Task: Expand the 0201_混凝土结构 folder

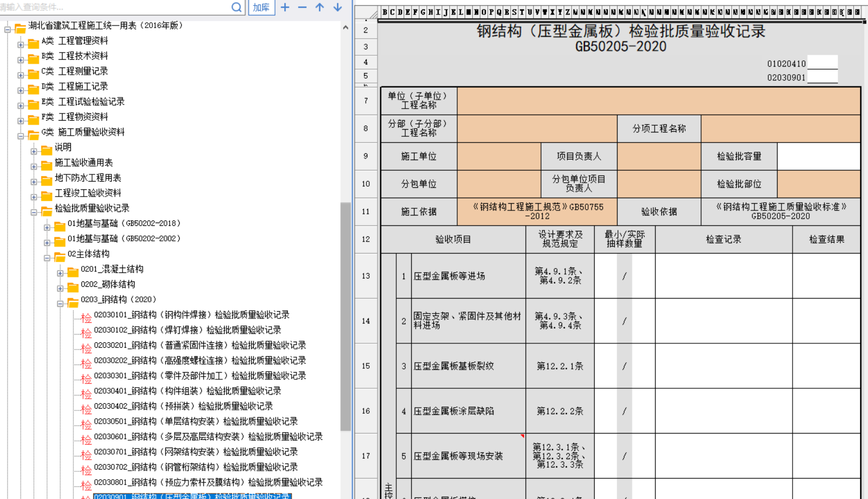Action: [x=60, y=273]
